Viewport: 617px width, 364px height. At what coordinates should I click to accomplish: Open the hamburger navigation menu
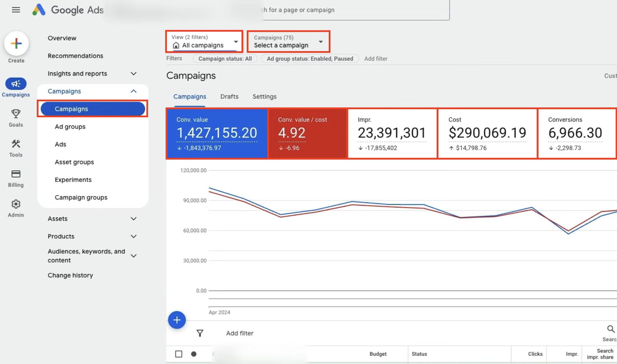pyautogui.click(x=16, y=10)
